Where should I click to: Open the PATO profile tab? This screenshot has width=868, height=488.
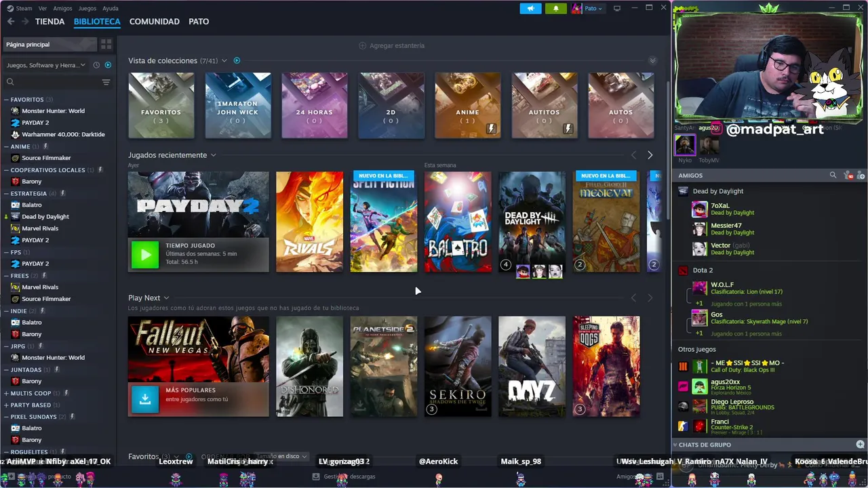point(199,22)
